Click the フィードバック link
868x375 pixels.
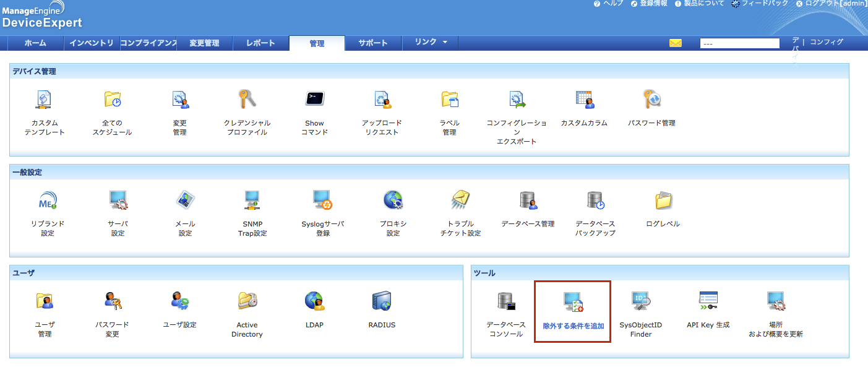pyautogui.click(x=765, y=4)
